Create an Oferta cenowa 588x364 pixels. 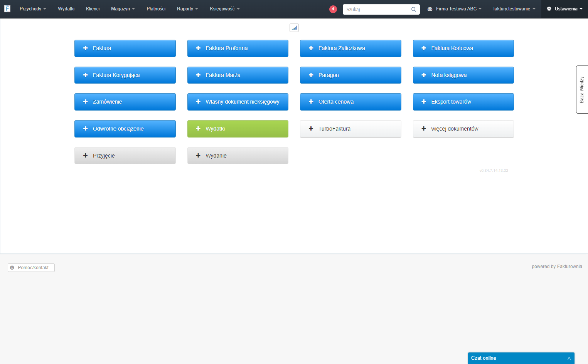pyautogui.click(x=350, y=102)
